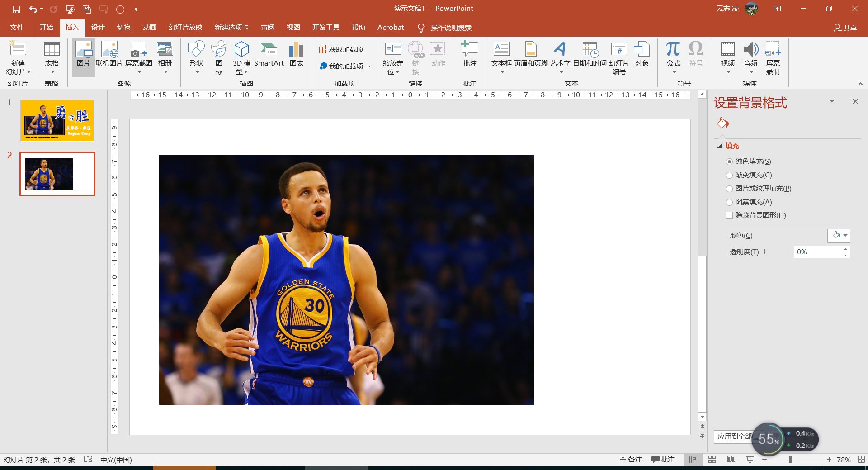Screen dimensions: 868x470
Task: Open the Photo Album (相册) tool
Action: coord(165,58)
